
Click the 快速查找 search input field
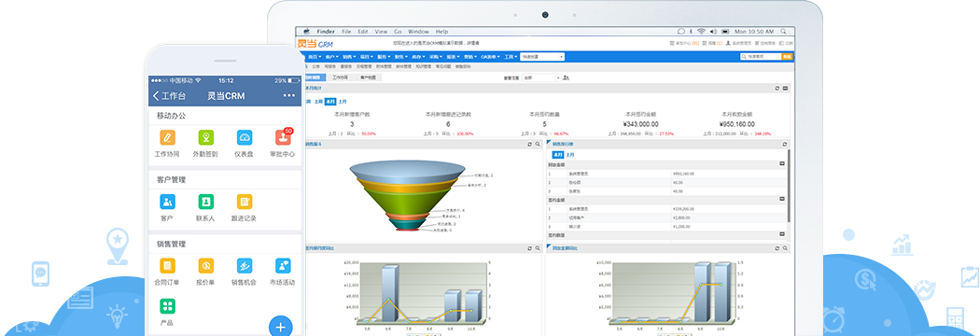761,56
